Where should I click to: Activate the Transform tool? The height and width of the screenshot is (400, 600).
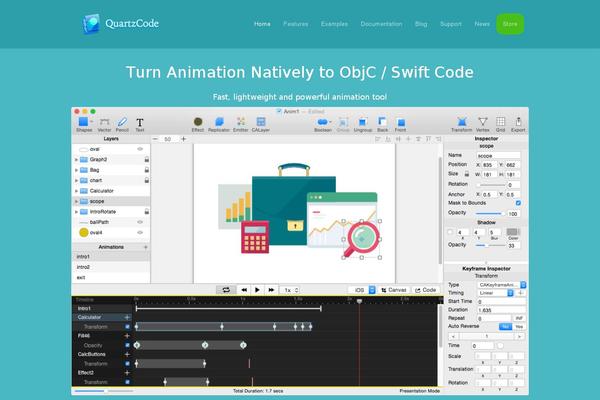click(462, 122)
